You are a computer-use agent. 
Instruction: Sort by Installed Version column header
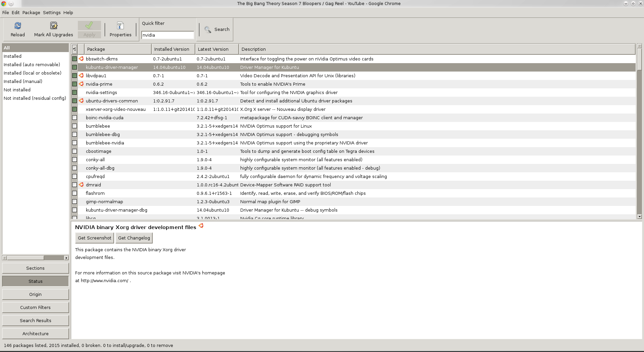coord(173,49)
